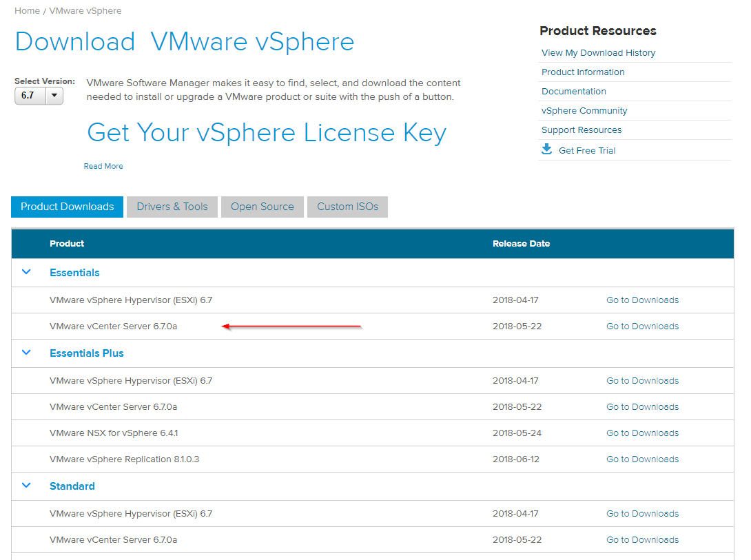This screenshot has width=751, height=560.
Task: Open the Documentation resource link
Action: pos(574,91)
